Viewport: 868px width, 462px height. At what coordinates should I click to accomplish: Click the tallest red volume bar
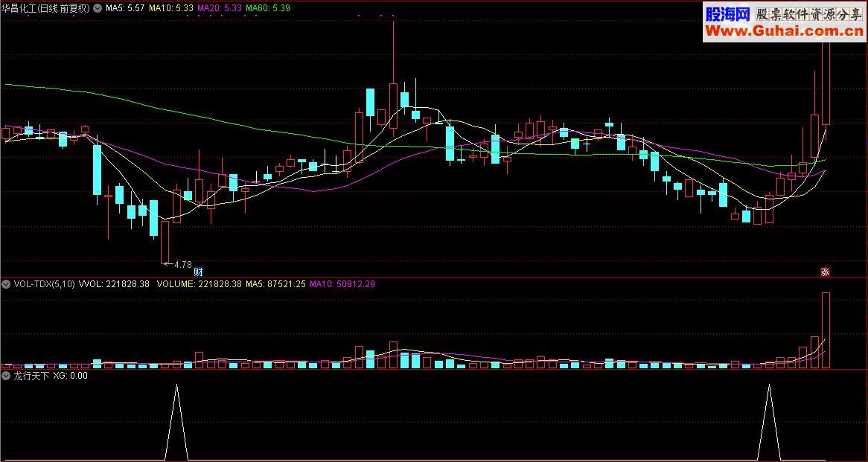(826, 330)
